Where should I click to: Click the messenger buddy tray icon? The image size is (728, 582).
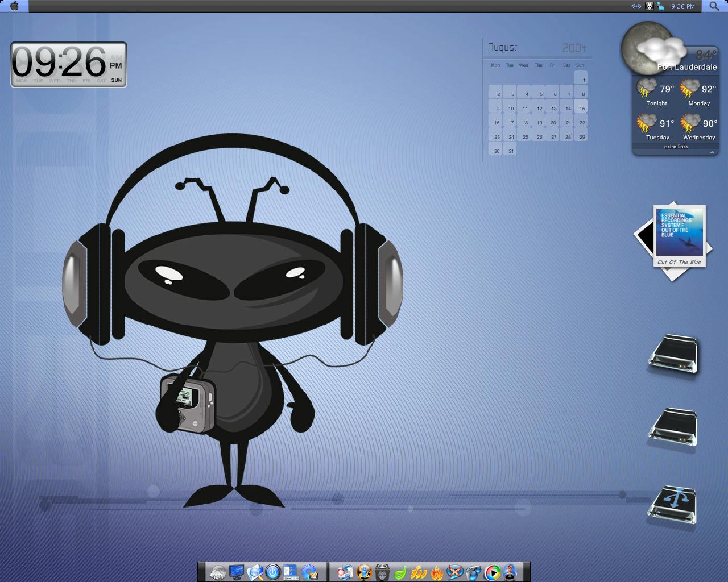[660, 6]
